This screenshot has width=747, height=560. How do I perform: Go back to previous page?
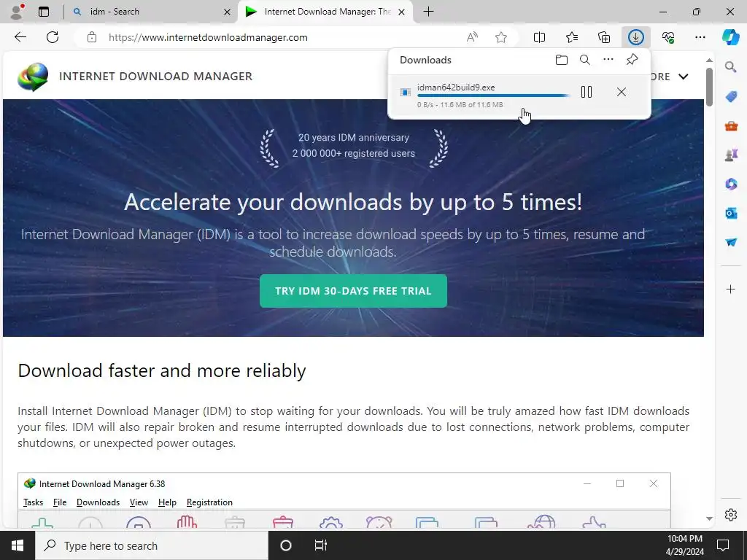pos(20,37)
